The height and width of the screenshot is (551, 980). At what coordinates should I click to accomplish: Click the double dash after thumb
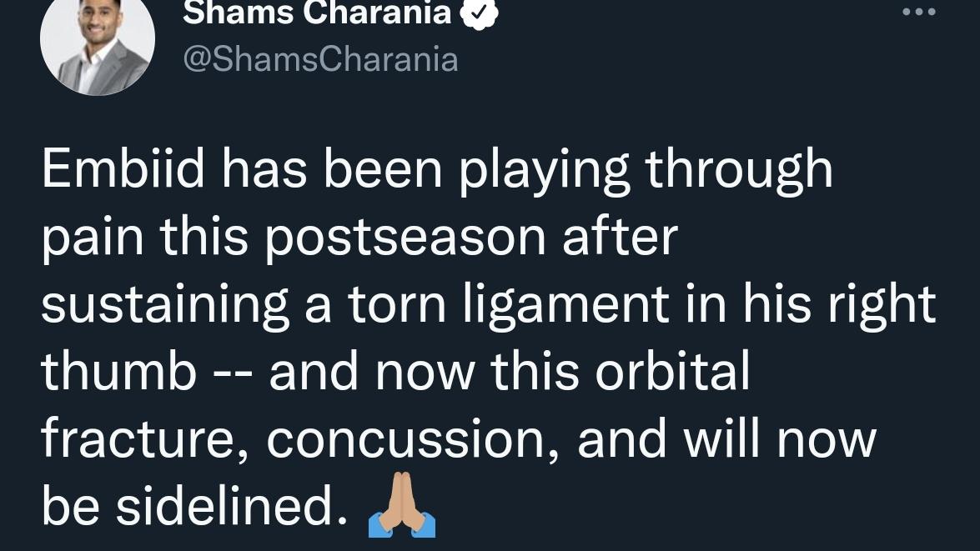[234, 375]
